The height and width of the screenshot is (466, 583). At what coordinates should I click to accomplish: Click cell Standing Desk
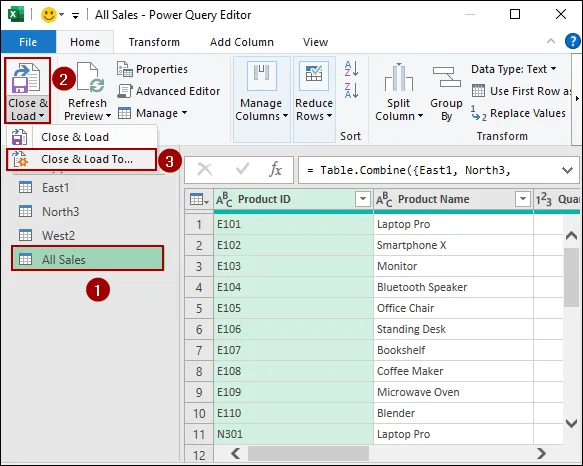tap(453, 329)
